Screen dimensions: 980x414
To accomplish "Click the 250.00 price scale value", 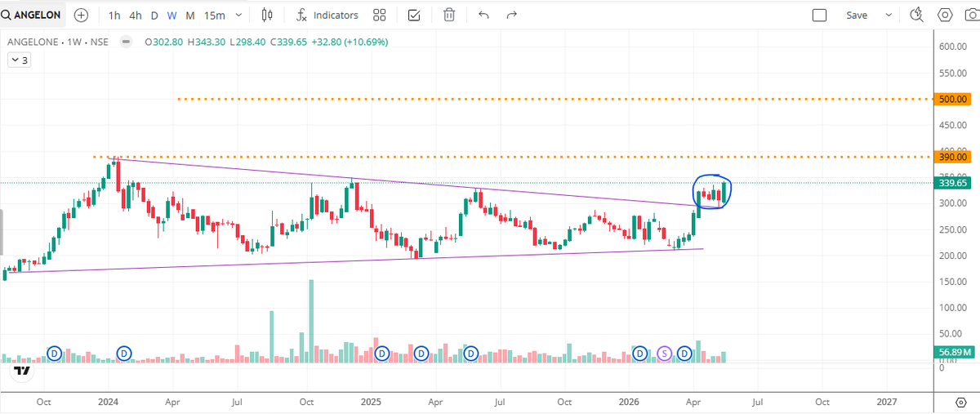I will [952, 229].
